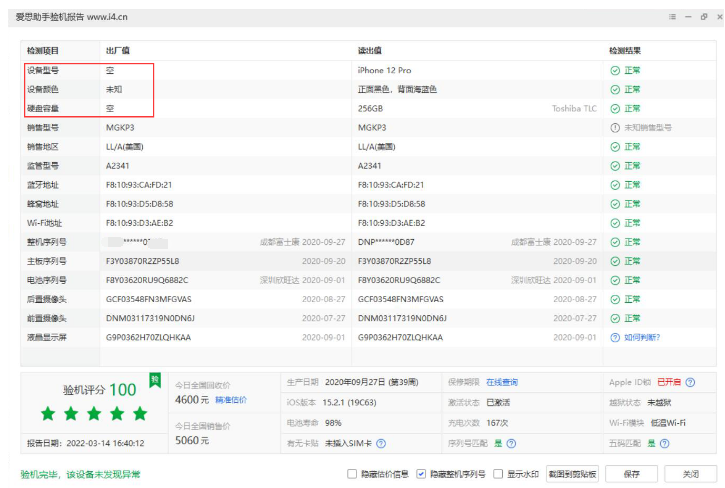The height and width of the screenshot is (488, 725).
Task: Select the read serial DNP******0D87
Action: point(386,242)
